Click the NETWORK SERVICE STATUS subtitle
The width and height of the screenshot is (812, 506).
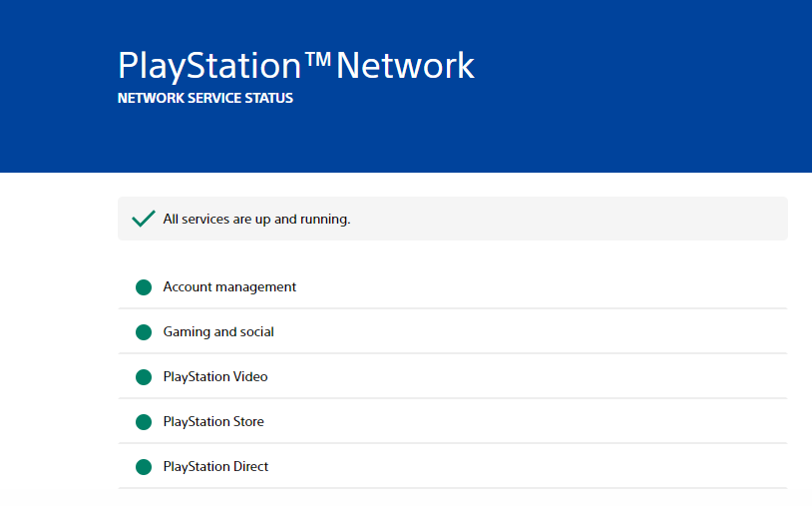205,98
